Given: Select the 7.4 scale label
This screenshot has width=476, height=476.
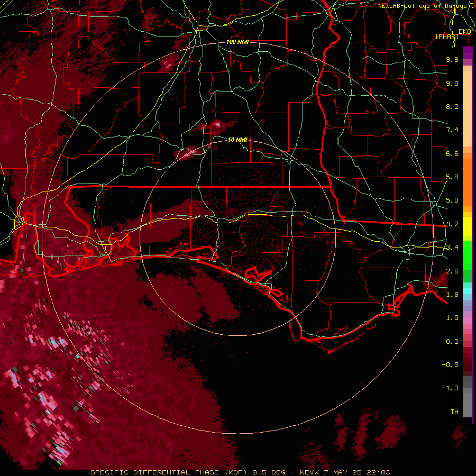Looking at the screenshot, I should 452,130.
